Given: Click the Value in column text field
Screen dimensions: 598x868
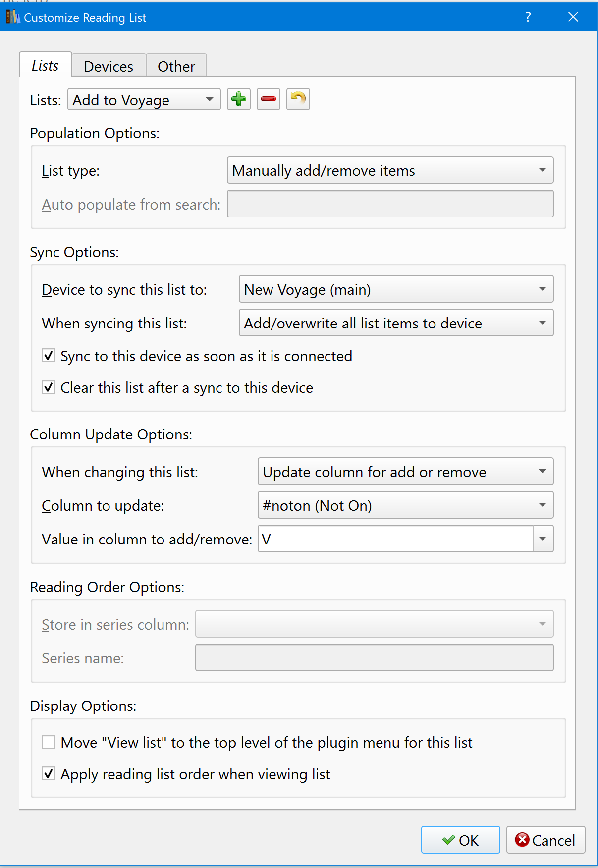Looking at the screenshot, I should (x=395, y=539).
